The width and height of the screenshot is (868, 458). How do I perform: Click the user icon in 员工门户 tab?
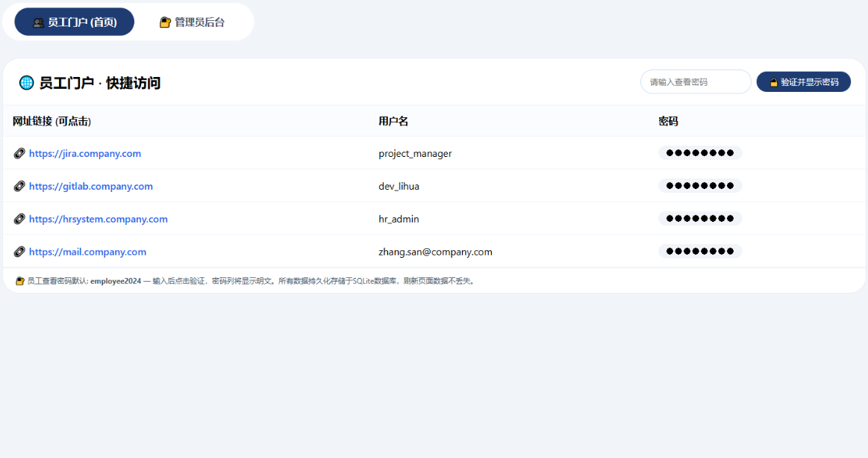pos(39,22)
